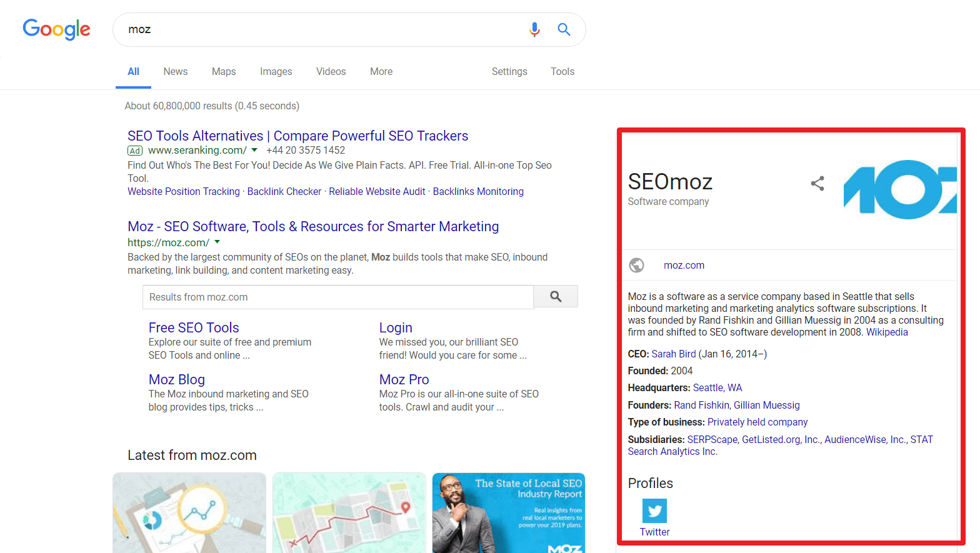Switch to the News tab
The width and height of the screenshot is (980, 553).
pyautogui.click(x=176, y=72)
